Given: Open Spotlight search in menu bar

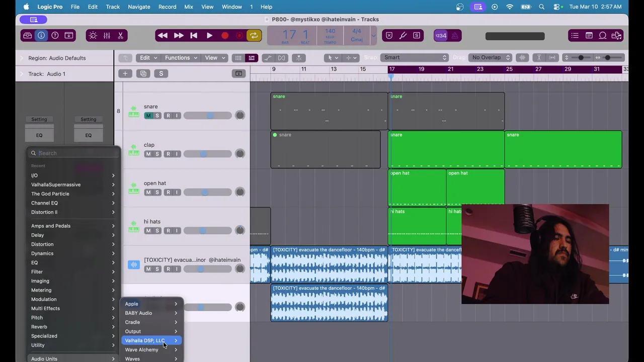Looking at the screenshot, I should point(541,7).
